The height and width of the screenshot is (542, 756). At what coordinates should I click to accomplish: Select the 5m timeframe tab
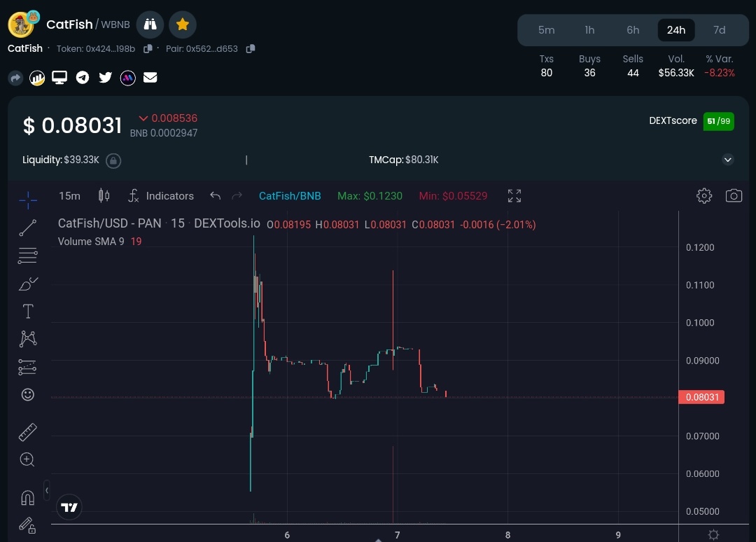pyautogui.click(x=546, y=30)
